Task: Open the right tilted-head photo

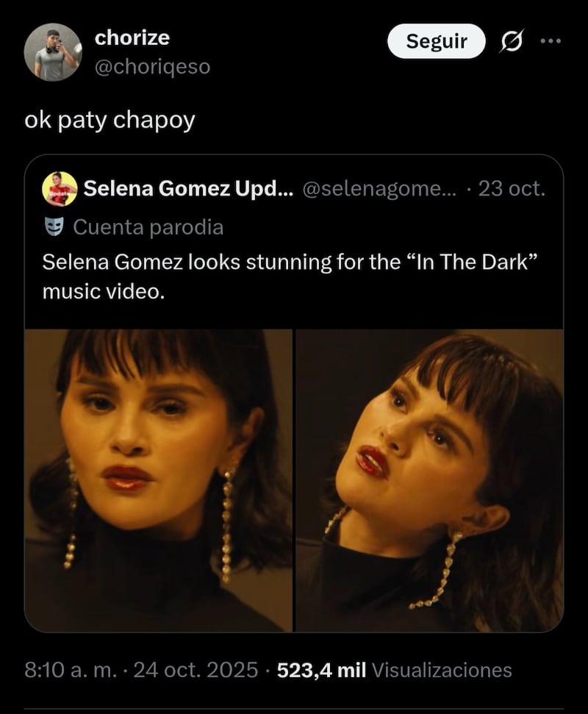Action: 429,480
